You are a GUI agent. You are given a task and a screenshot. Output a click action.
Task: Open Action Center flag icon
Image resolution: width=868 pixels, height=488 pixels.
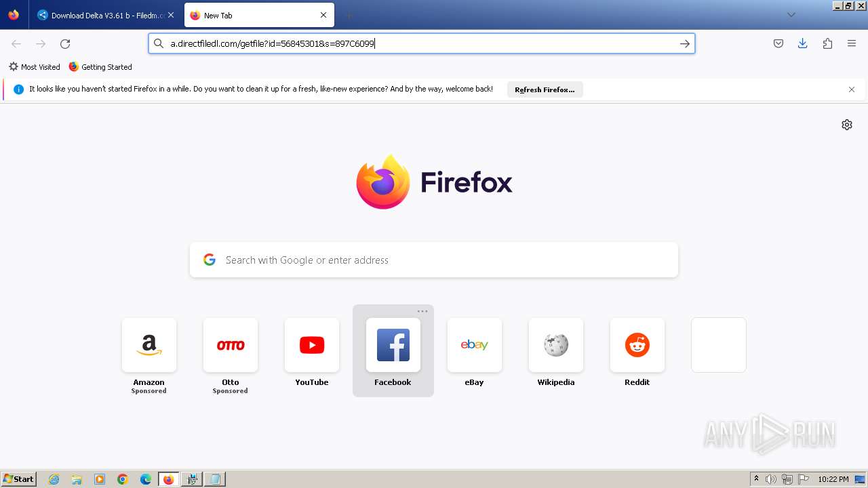pyautogui.click(x=804, y=479)
